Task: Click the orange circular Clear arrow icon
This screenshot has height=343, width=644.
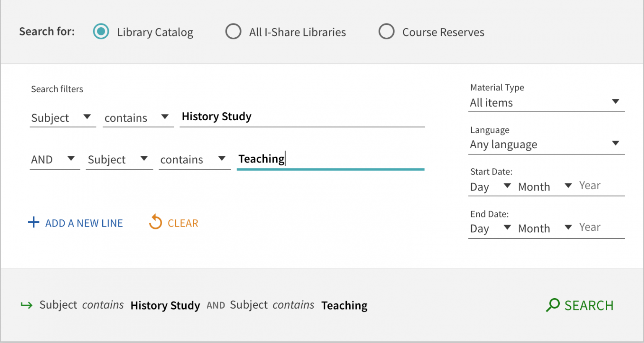Action: coord(156,222)
